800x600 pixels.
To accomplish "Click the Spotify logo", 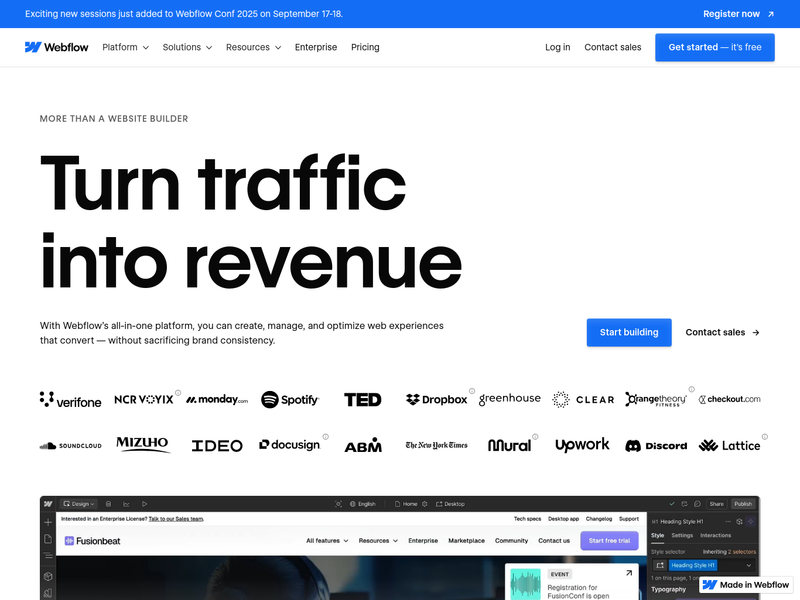I will [290, 399].
